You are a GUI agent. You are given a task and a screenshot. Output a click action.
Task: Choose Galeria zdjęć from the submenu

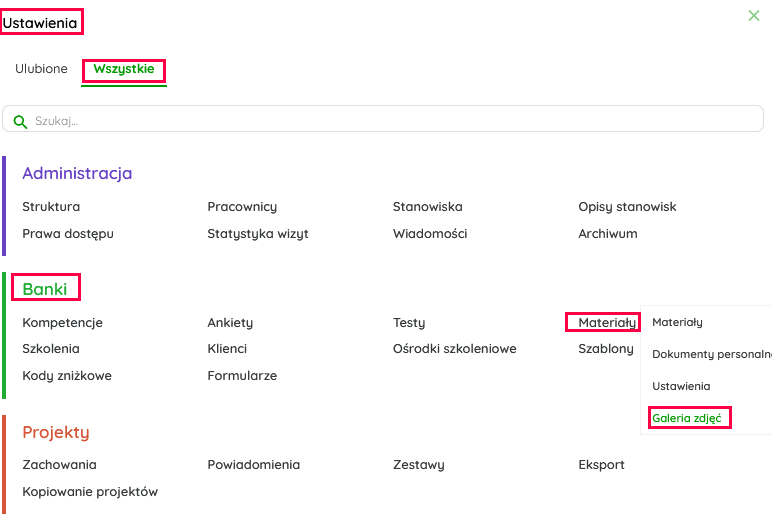click(x=687, y=418)
